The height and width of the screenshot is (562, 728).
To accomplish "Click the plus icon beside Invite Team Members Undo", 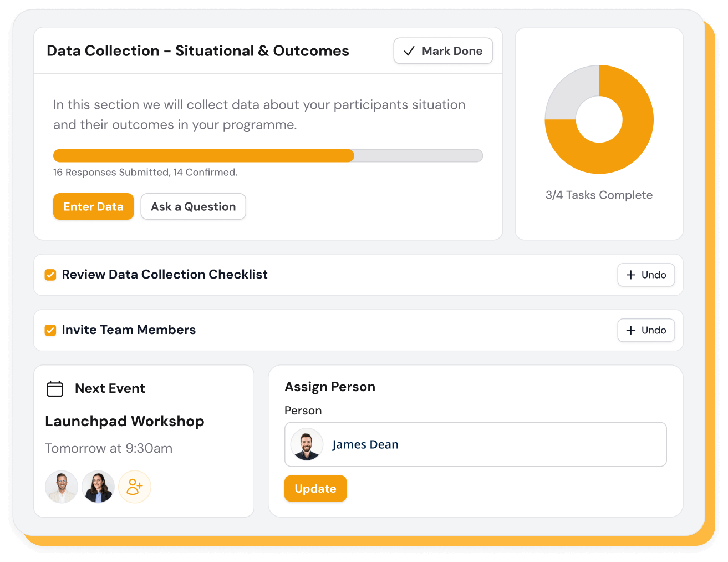I will coord(631,330).
